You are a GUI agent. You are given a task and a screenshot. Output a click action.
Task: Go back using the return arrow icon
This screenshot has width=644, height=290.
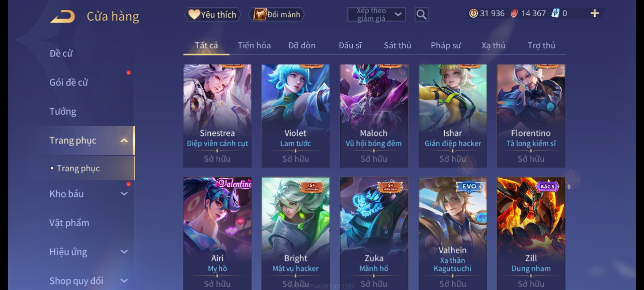click(63, 17)
